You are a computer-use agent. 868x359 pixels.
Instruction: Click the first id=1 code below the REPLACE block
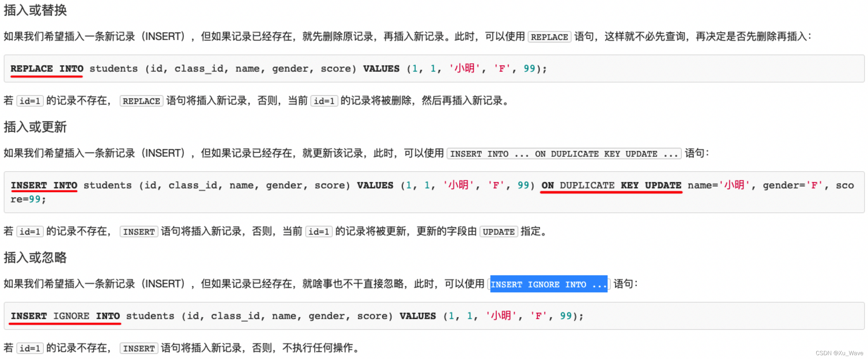[30, 101]
